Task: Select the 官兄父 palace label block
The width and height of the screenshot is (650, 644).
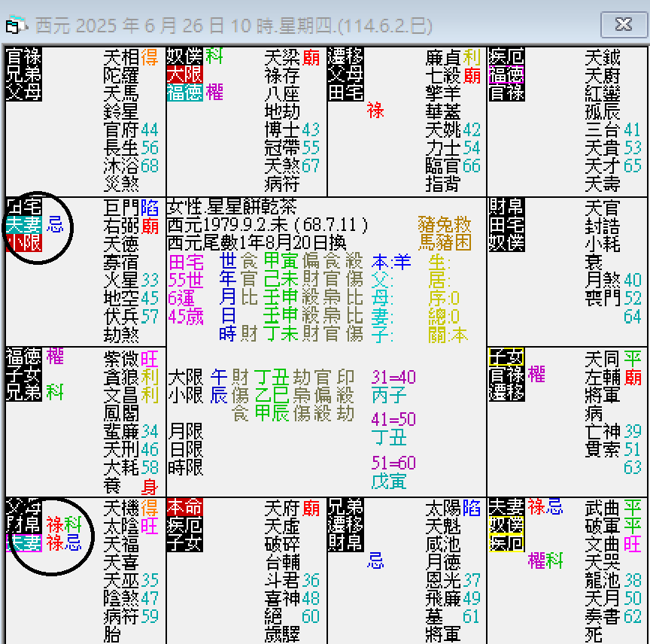Action: pos(23,72)
